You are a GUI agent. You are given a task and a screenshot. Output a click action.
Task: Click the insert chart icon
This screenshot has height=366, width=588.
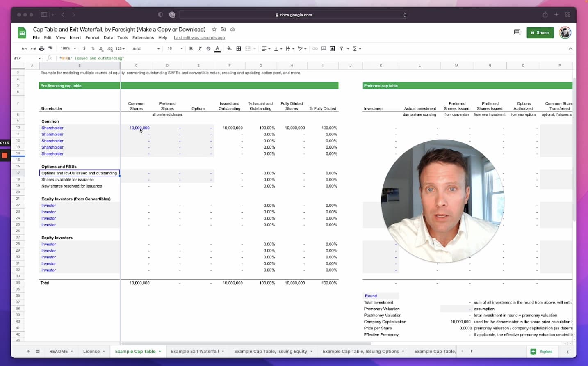(x=332, y=49)
